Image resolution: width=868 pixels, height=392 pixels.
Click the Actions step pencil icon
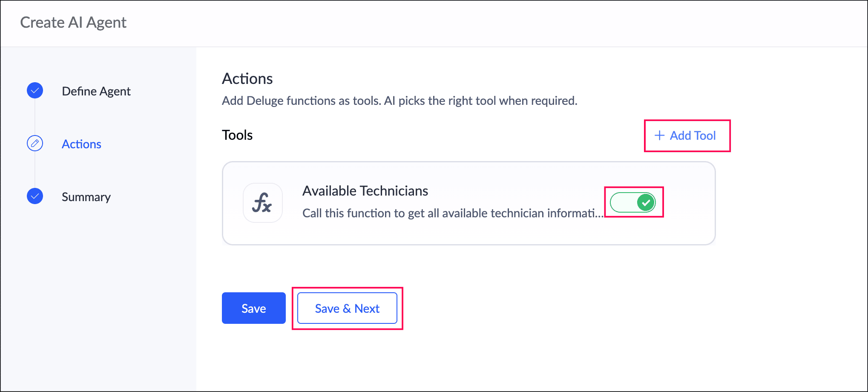35,144
